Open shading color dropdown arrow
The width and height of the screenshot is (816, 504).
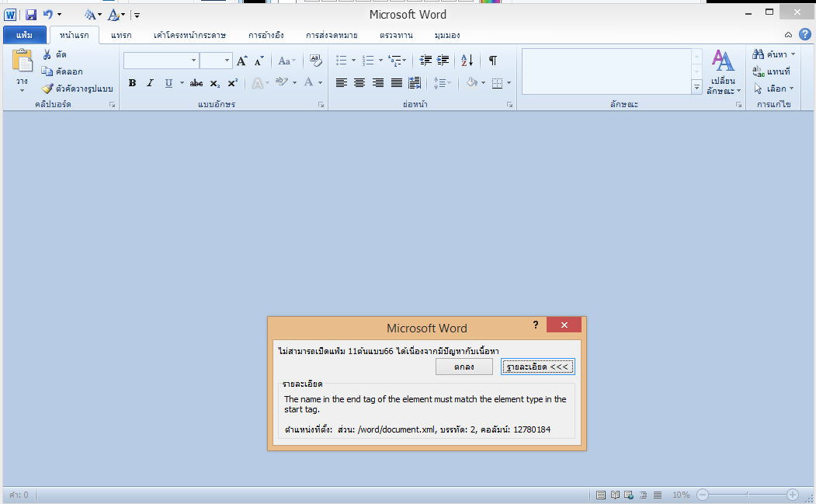483,83
